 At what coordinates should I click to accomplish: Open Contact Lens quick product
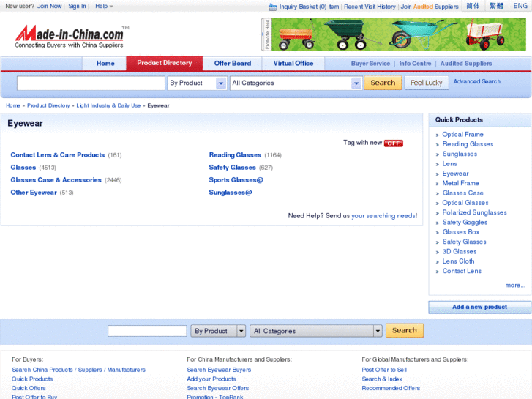462,272
